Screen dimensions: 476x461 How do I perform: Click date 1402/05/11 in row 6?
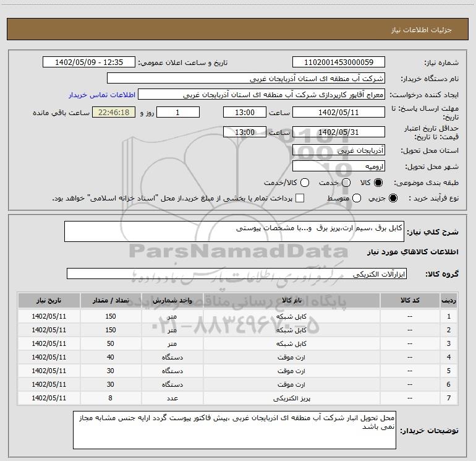tap(49, 384)
